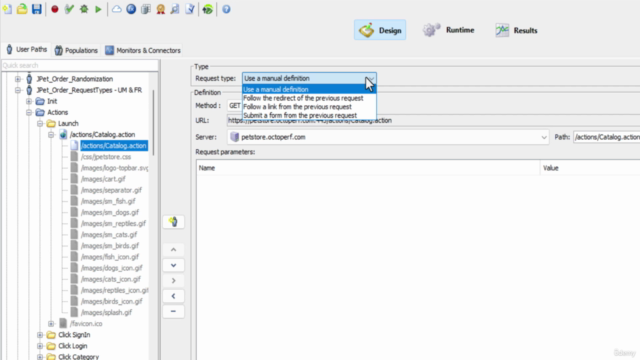Click the green bug debug icon
Viewport: 640px width, 360px height.
(84, 9)
